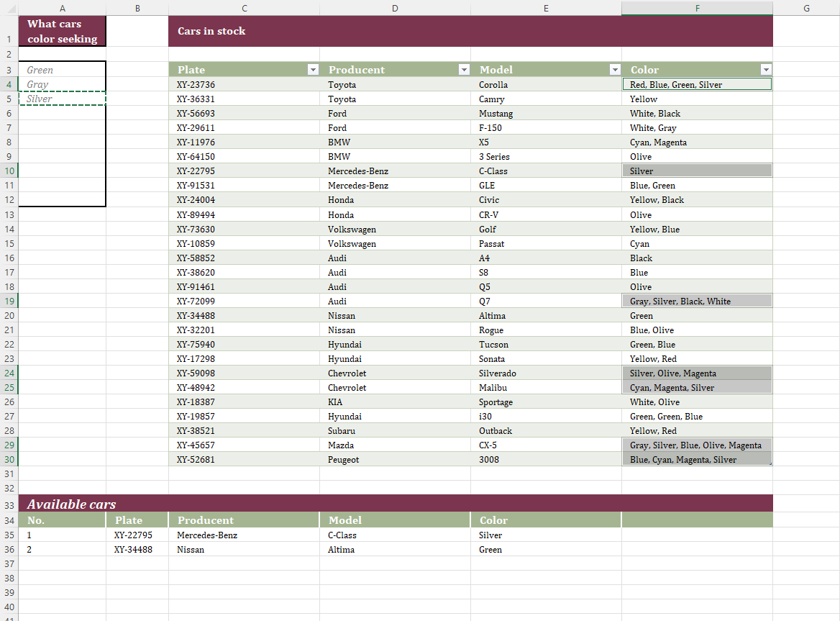
Task: Select row 19 header
Action: 9,301
